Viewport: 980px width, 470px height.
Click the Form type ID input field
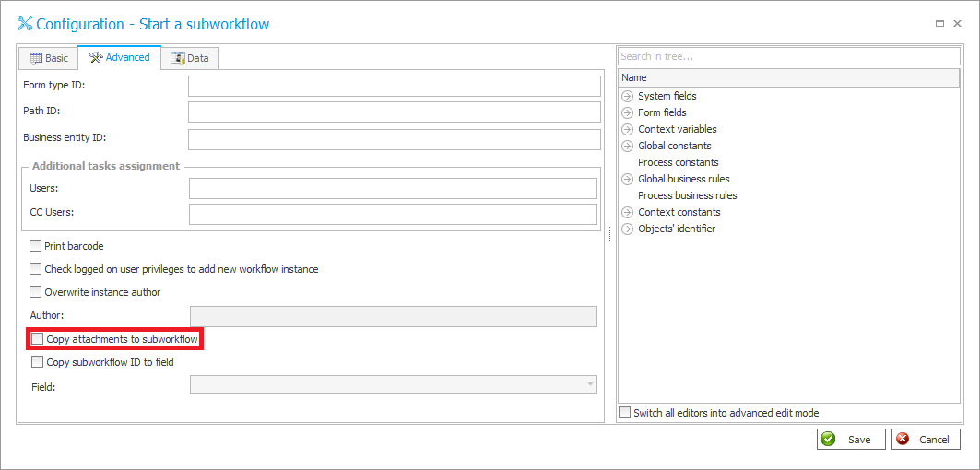395,87
